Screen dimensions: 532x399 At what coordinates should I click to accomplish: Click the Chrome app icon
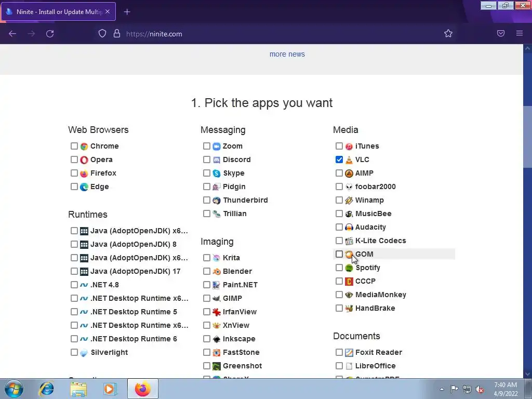(x=84, y=146)
